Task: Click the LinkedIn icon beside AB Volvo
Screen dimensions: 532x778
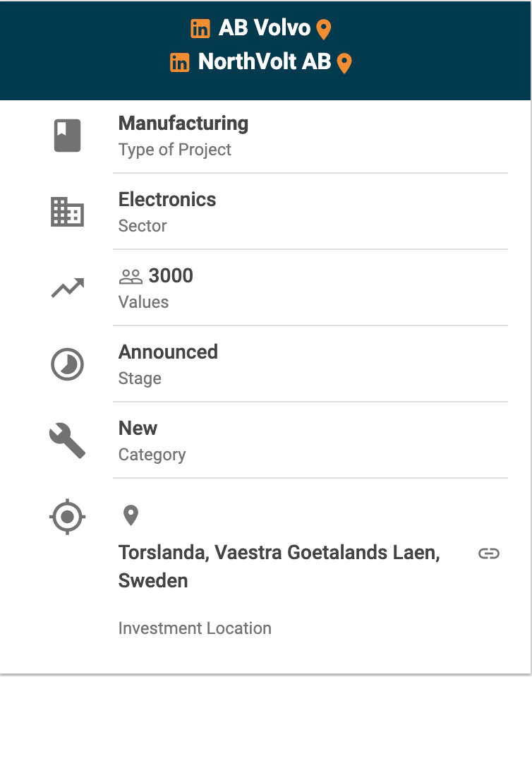Action: pyautogui.click(x=200, y=29)
